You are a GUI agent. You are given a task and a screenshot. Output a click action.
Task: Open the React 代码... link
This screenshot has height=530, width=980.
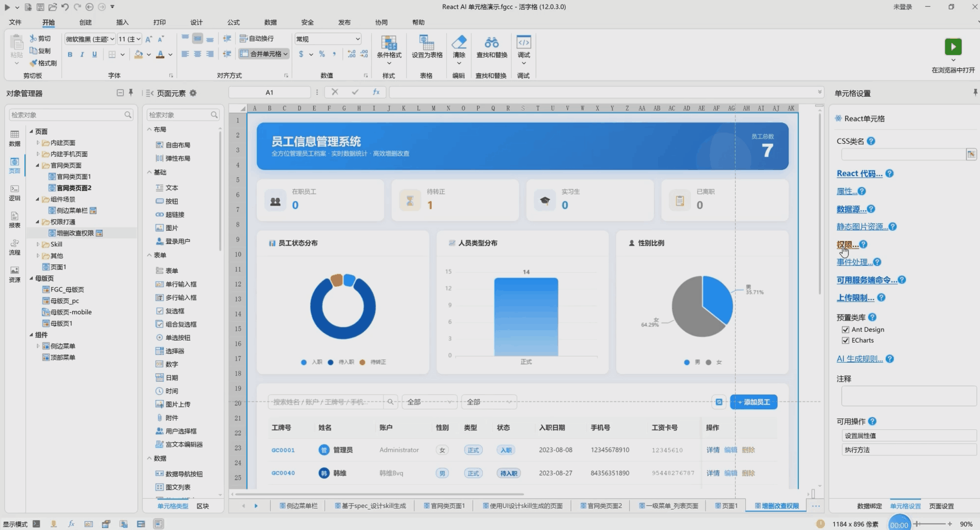click(859, 173)
